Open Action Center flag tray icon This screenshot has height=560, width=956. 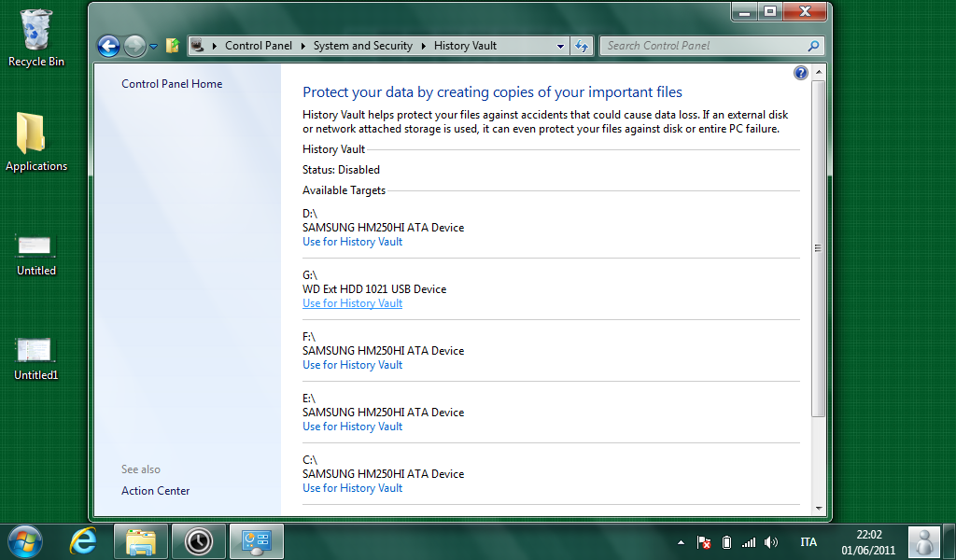(704, 542)
